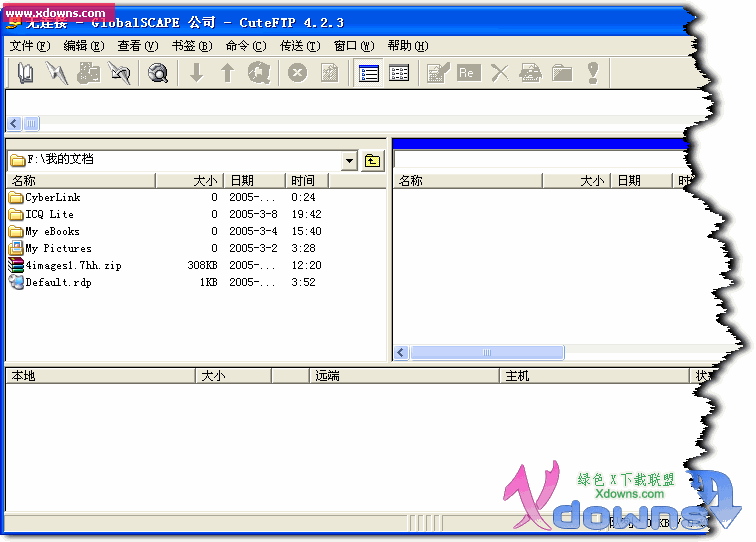Click queue 本地 column header
756x542 pixels.
point(100,376)
